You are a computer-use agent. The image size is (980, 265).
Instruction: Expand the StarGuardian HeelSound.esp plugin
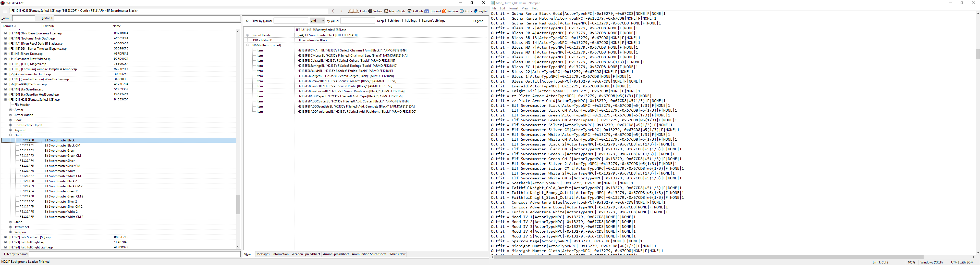point(6,95)
